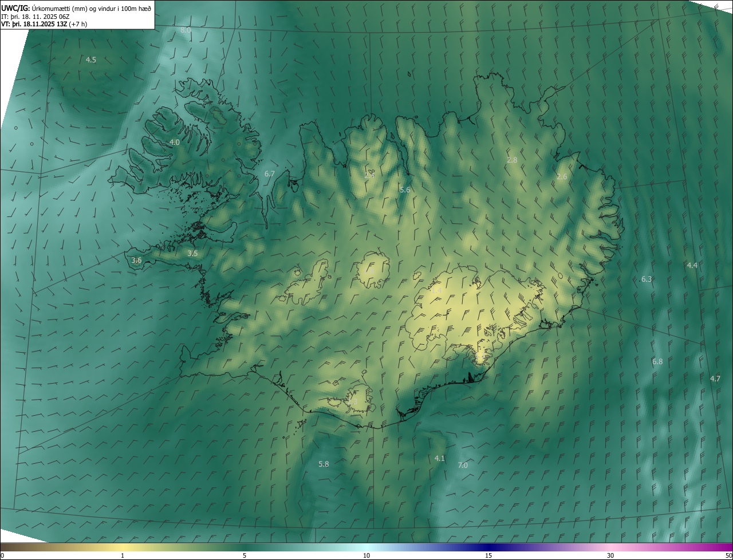Viewport: 733px width, 560px height.
Task: Click the 6.7 value label on the map
Action: click(x=270, y=173)
